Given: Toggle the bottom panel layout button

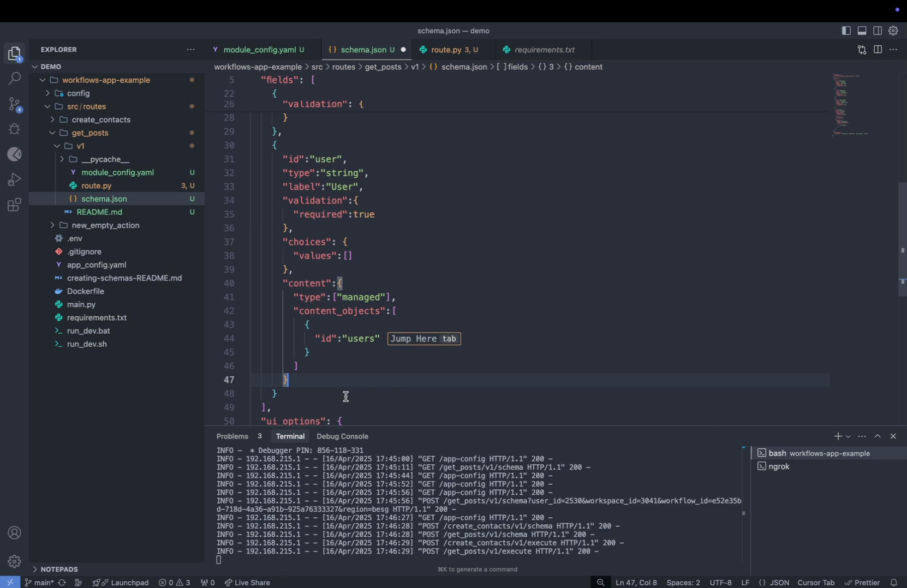Looking at the screenshot, I should [x=862, y=31].
